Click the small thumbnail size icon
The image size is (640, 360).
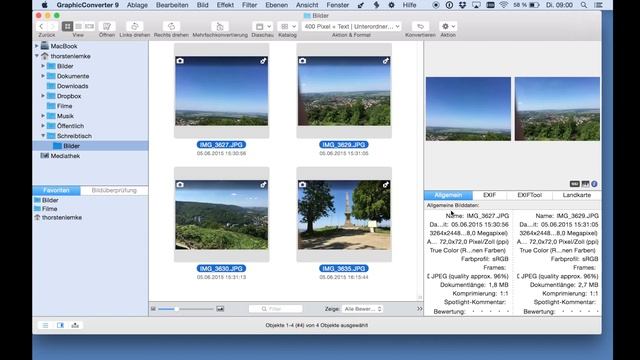[x=153, y=309]
